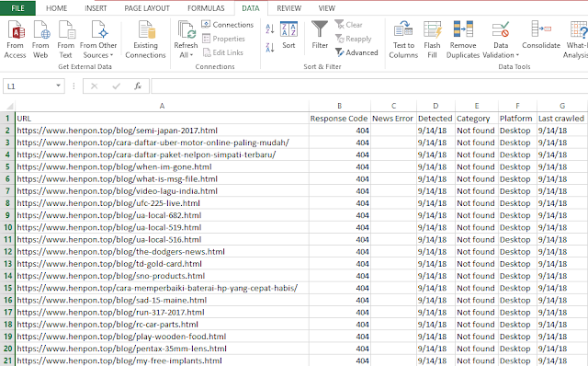Open From Other Sources dropdown

pos(98,40)
